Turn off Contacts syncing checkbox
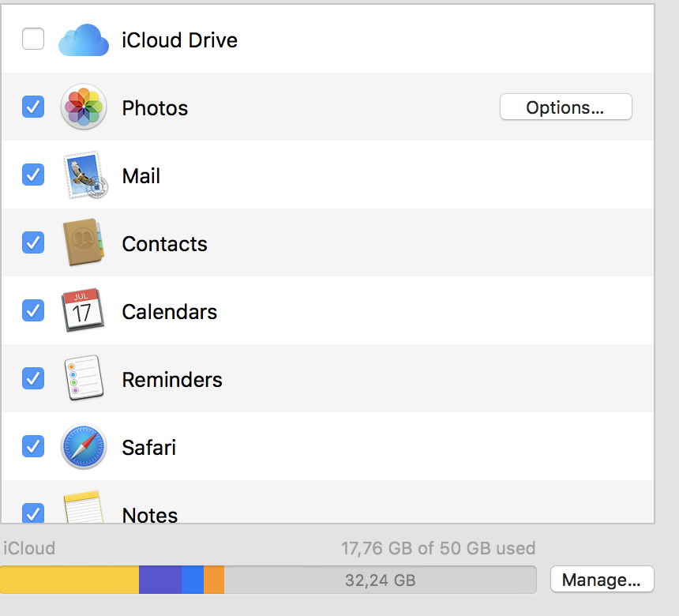The height and width of the screenshot is (616, 679). pos(33,242)
